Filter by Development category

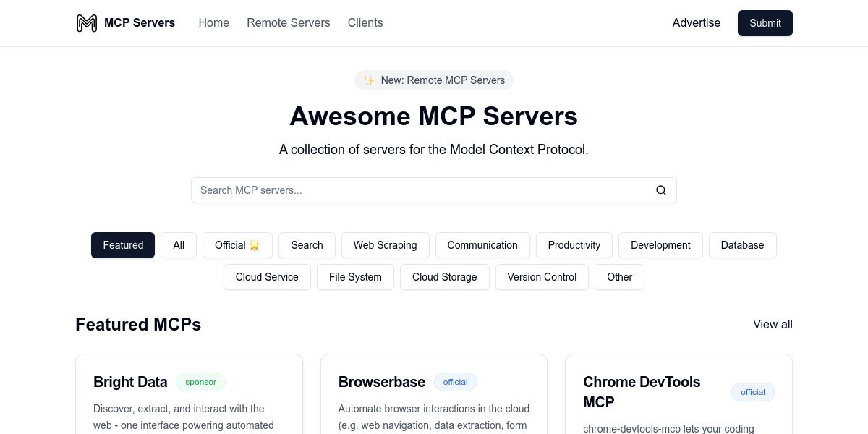[x=660, y=245]
